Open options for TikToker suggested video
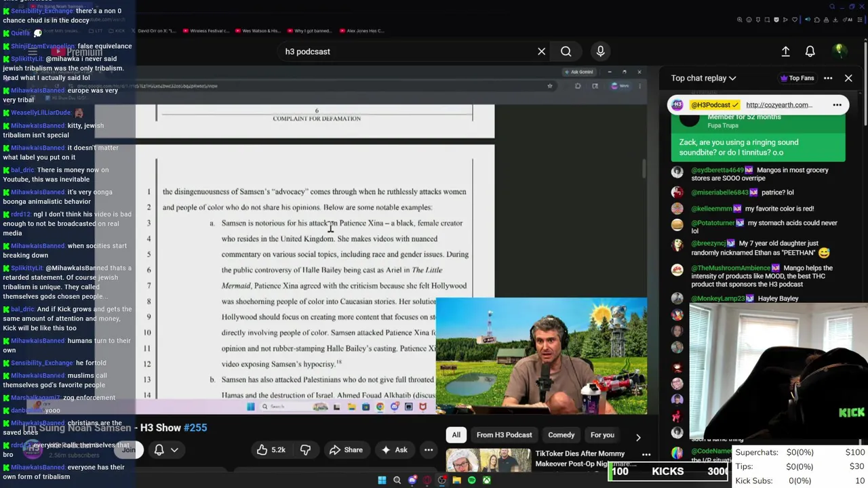This screenshot has height=488, width=868. [x=646, y=455]
